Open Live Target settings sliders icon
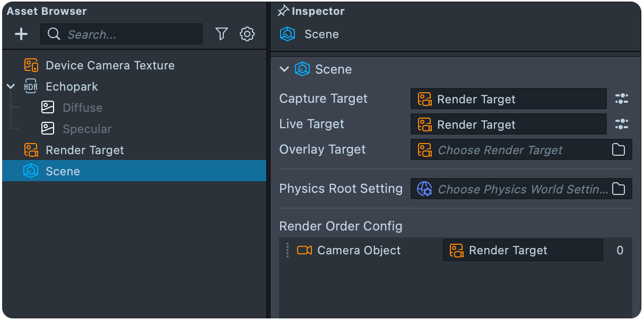This screenshot has width=644, height=320. pyautogui.click(x=622, y=125)
